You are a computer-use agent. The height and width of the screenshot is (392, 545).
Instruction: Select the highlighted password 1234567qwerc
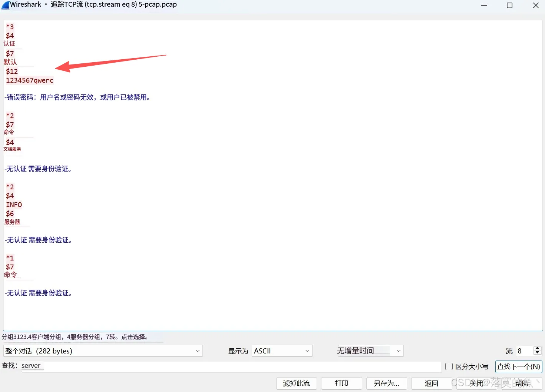tap(29, 80)
